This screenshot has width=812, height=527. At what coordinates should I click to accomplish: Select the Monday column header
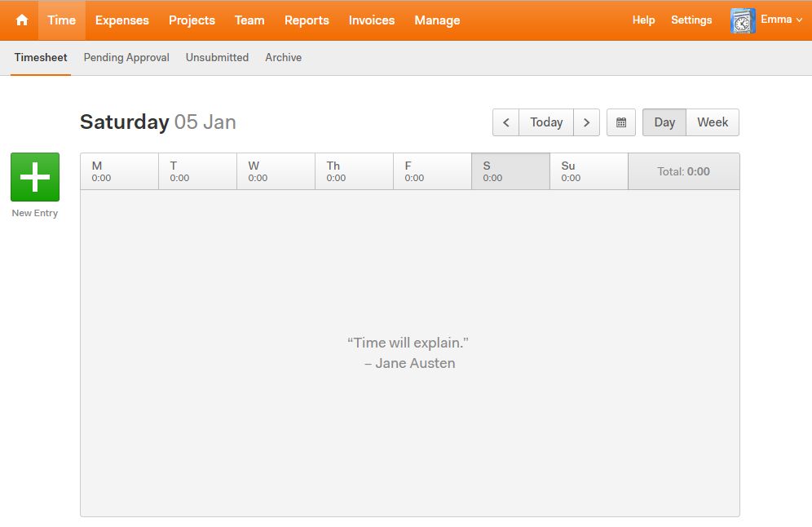tap(119, 170)
